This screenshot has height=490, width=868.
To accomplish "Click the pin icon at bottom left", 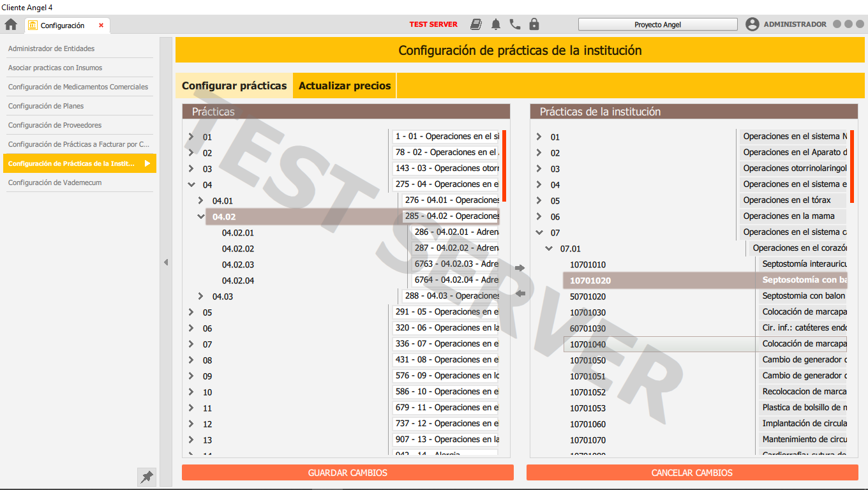I will point(146,477).
